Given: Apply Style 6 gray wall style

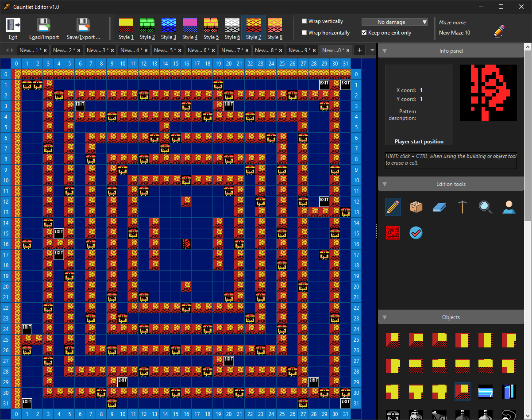Looking at the screenshot, I should [x=232, y=29].
